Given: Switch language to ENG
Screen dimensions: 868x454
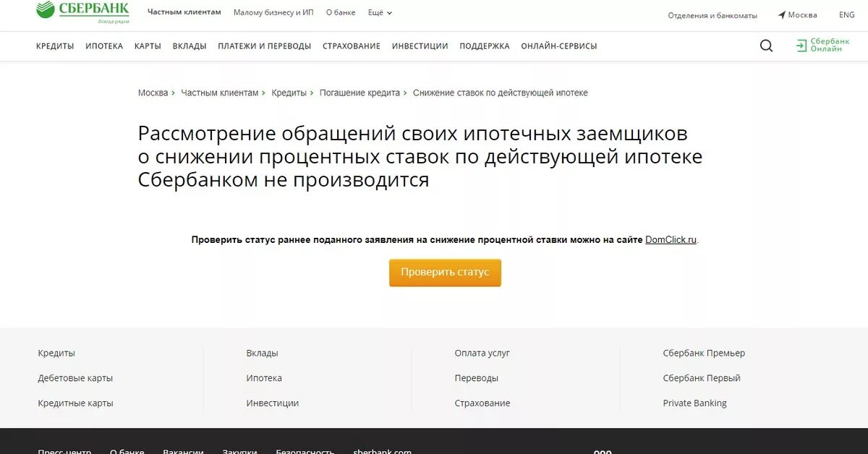Looking at the screenshot, I should 846,15.
